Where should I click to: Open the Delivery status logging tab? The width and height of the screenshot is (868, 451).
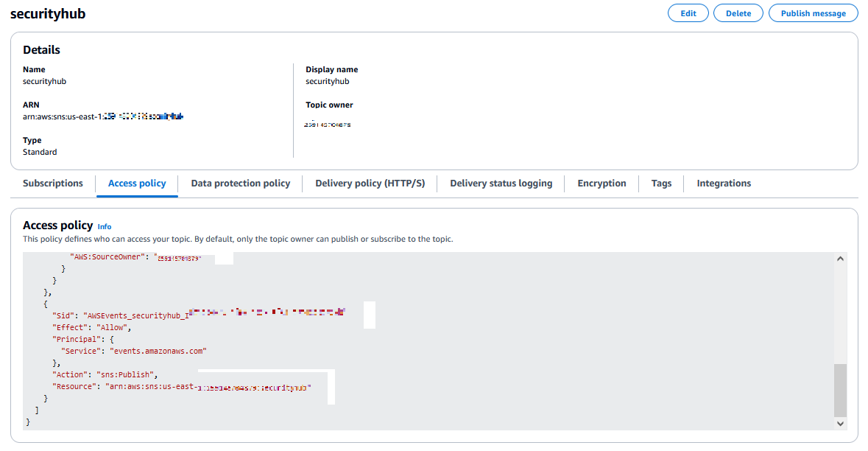(501, 183)
